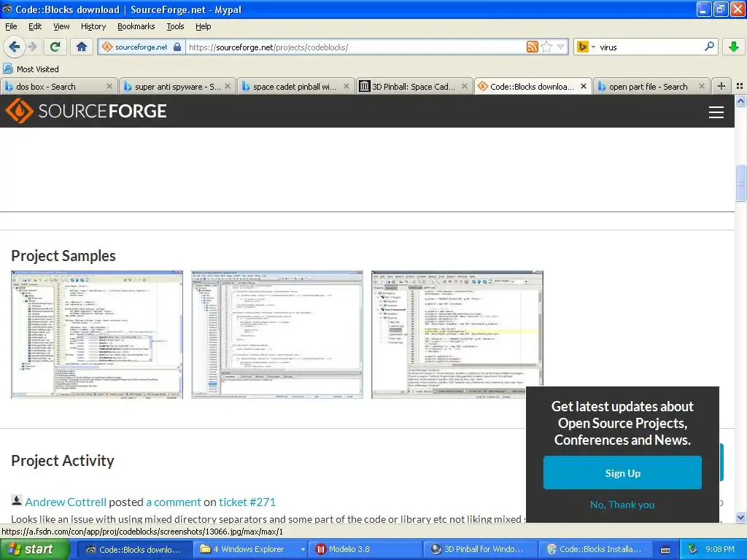Open the 'ticket #271' link
Image resolution: width=747 pixels, height=560 pixels.
(247, 502)
